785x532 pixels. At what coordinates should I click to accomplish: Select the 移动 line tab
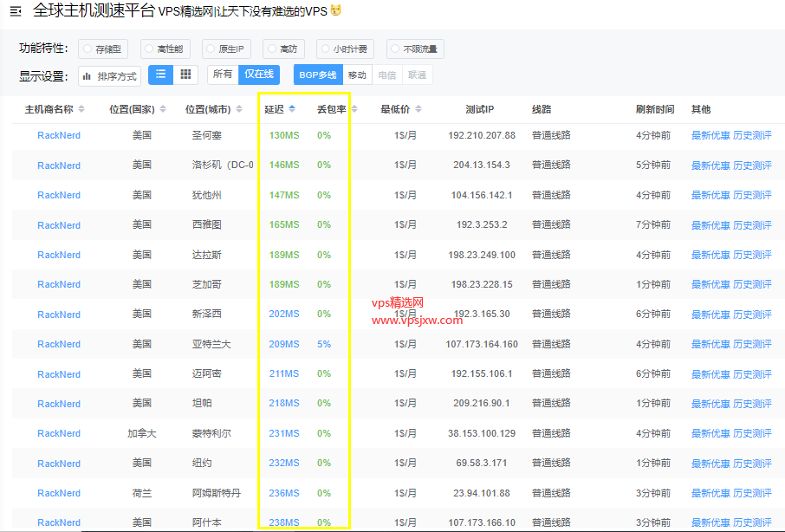[x=358, y=75]
